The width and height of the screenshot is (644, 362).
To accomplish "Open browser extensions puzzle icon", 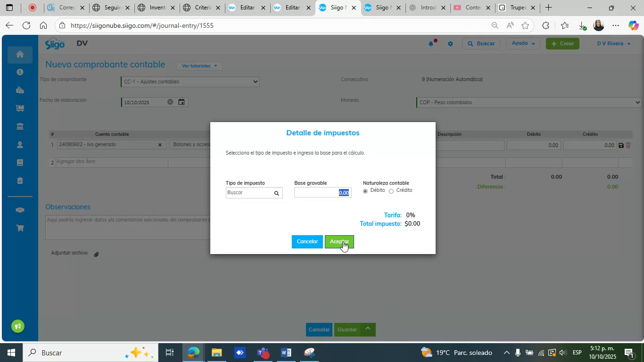I will click(545, 25).
